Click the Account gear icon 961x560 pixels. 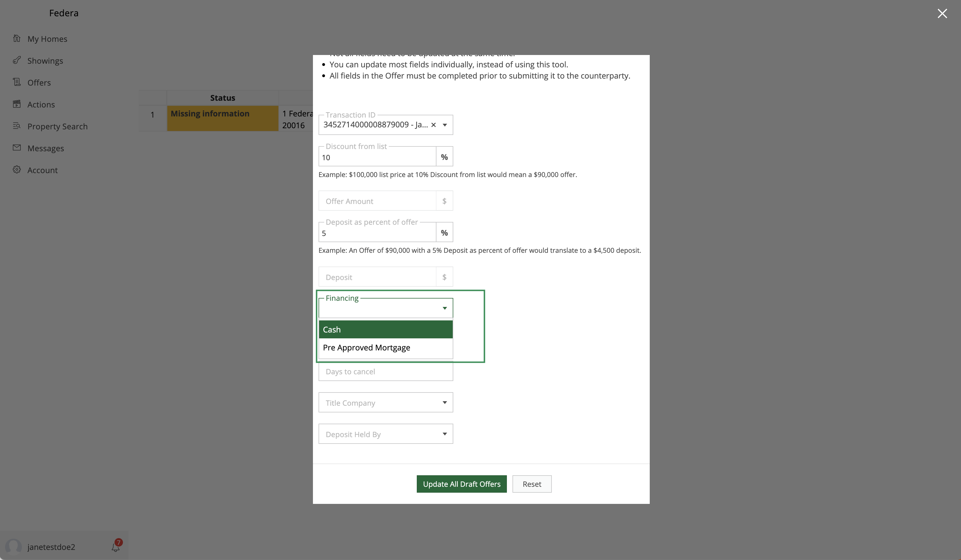pyautogui.click(x=17, y=170)
